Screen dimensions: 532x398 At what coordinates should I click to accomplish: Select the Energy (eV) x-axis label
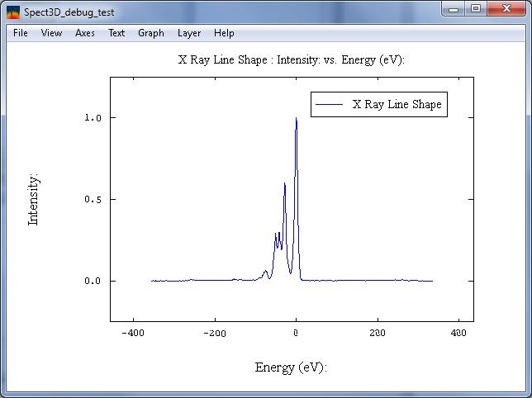click(291, 367)
